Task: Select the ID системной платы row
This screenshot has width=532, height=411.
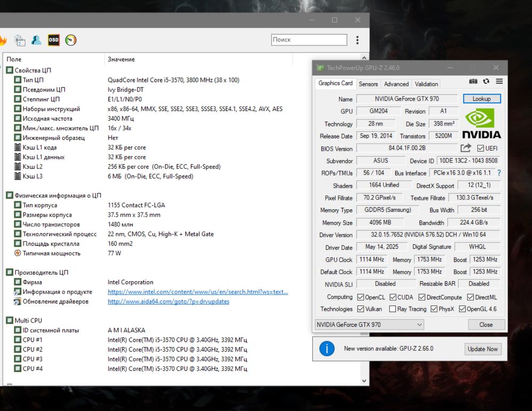Action: [x=147, y=330]
